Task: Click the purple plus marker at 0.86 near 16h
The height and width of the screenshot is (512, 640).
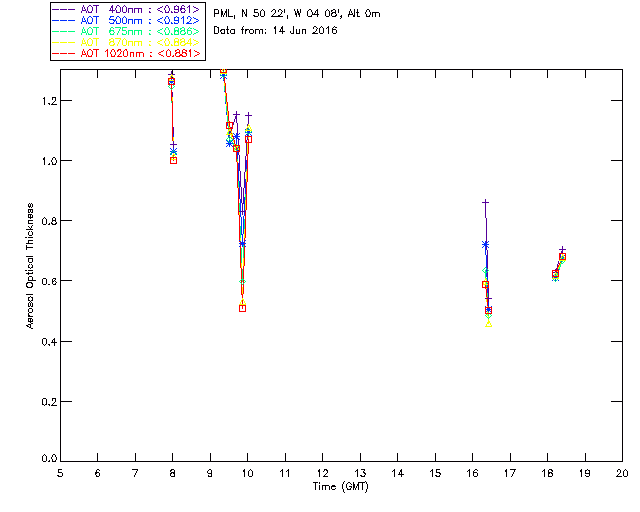Action: pyautogui.click(x=485, y=202)
